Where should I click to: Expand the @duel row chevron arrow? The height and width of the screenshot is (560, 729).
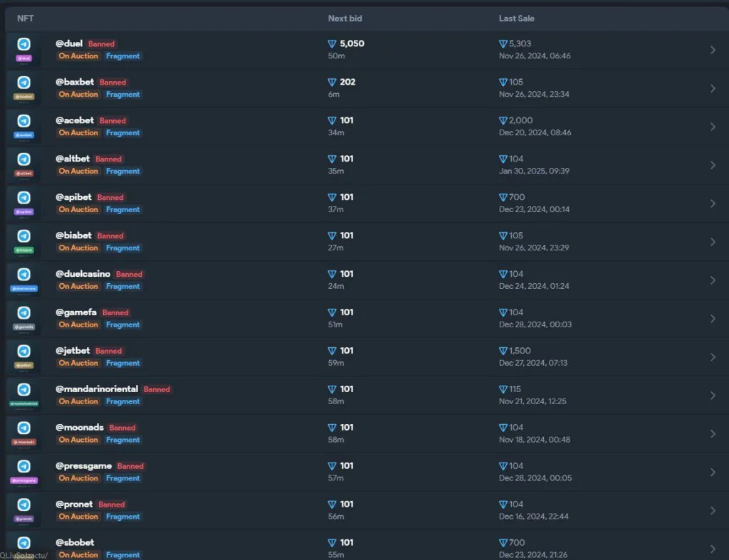click(x=713, y=50)
